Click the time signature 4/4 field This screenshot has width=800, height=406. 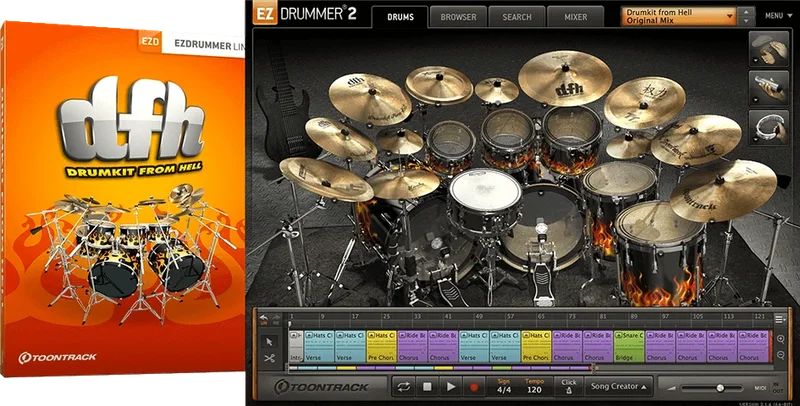coord(504,387)
